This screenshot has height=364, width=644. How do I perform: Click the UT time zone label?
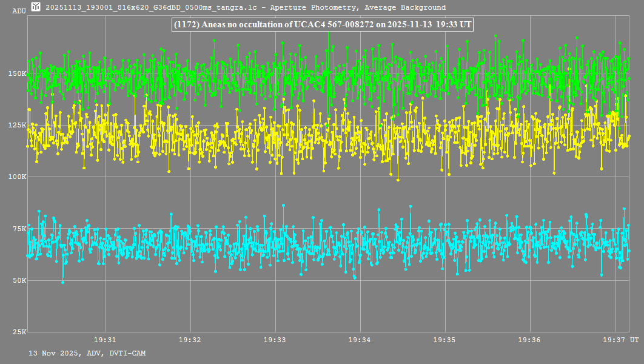(634, 340)
